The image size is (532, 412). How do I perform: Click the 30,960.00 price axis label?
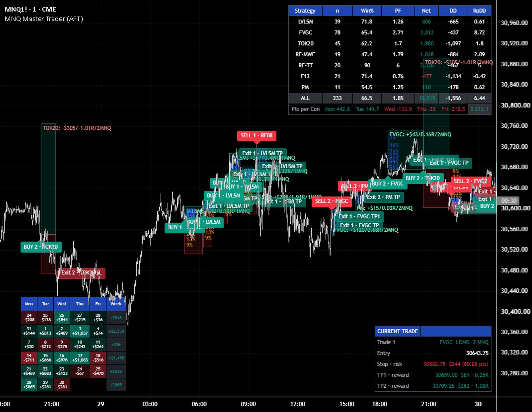click(514, 23)
